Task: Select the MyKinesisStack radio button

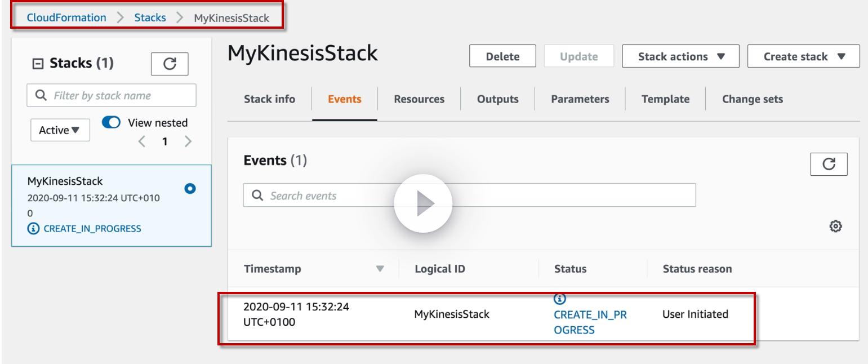Action: coord(190,189)
